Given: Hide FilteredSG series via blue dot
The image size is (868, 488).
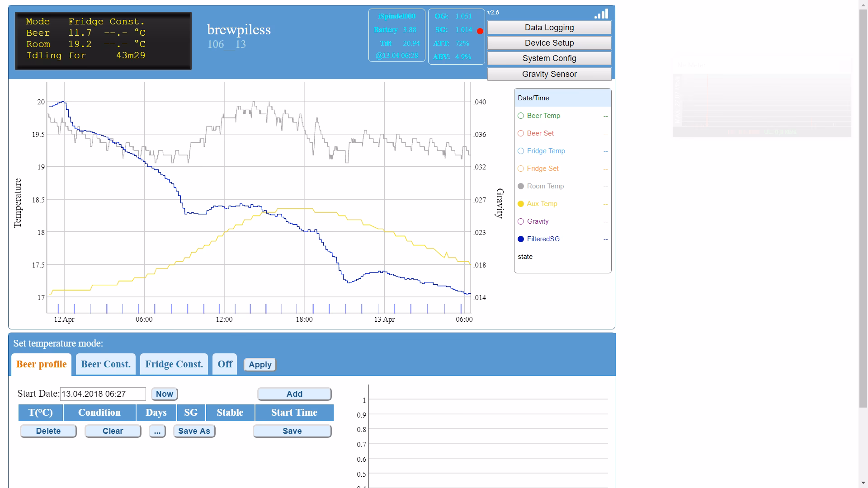Looking at the screenshot, I should [521, 239].
